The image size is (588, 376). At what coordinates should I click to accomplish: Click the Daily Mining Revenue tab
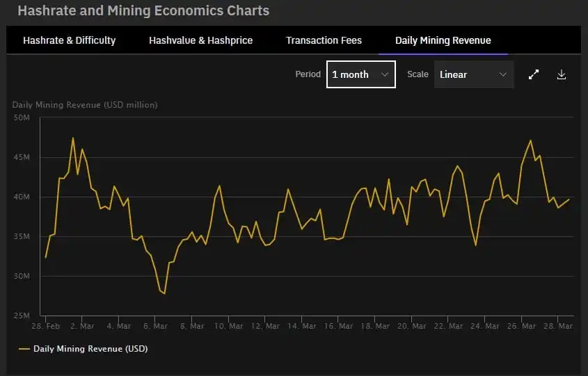[x=443, y=40]
